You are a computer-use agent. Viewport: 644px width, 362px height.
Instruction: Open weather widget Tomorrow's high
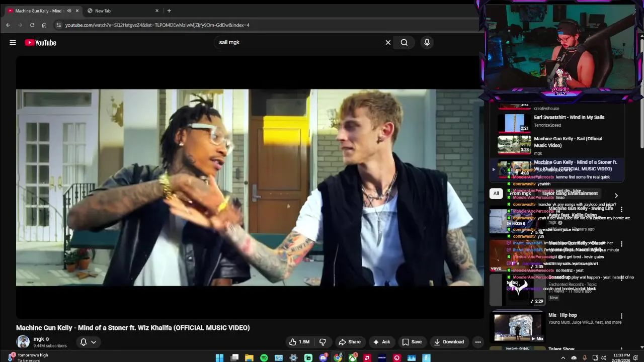[x=28, y=357]
